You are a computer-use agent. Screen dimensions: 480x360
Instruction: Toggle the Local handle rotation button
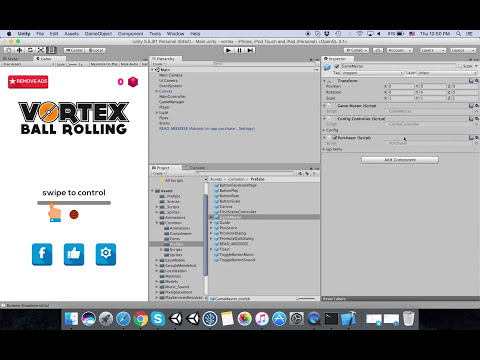[x=96, y=50]
